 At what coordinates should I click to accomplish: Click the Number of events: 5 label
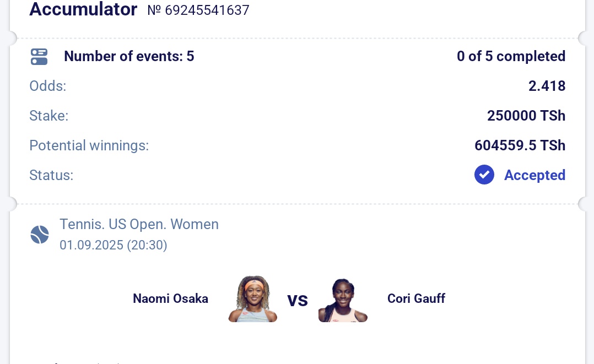point(129,56)
